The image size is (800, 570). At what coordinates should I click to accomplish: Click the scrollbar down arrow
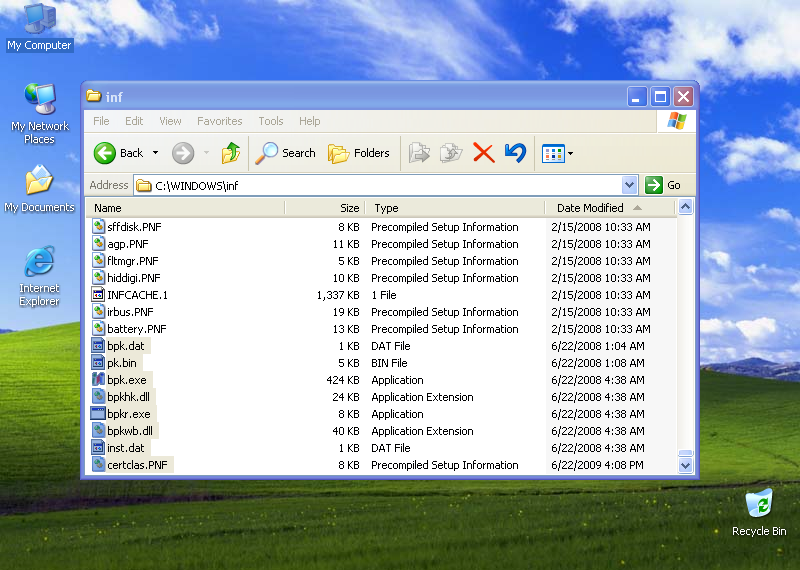coord(685,465)
